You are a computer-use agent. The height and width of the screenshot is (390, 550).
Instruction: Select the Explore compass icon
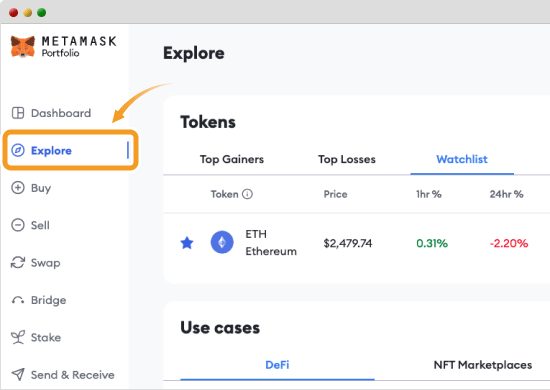coord(18,150)
